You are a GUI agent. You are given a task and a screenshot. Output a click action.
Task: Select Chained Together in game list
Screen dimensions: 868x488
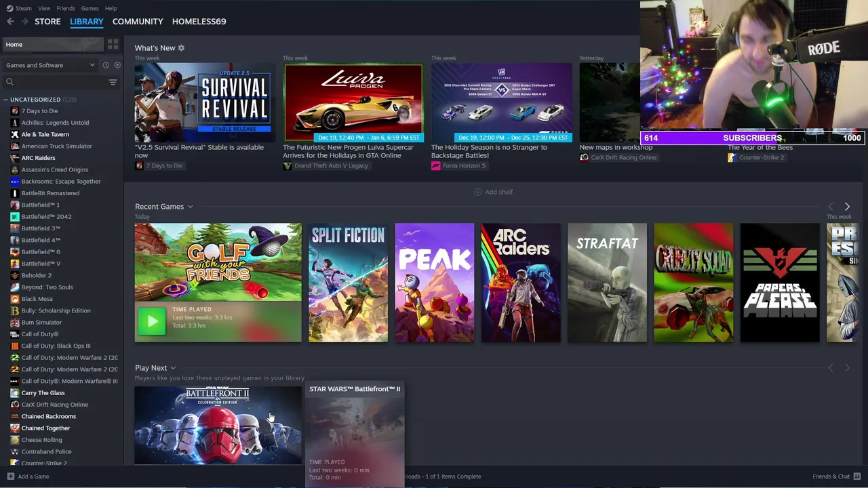coord(45,428)
